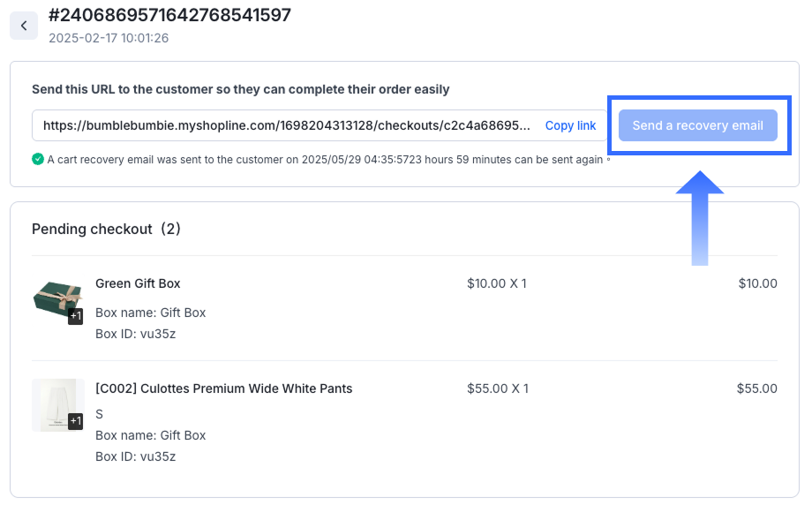This screenshot has height=505, width=812.
Task: Select the Green Gift Box product name
Action: pyautogui.click(x=138, y=283)
